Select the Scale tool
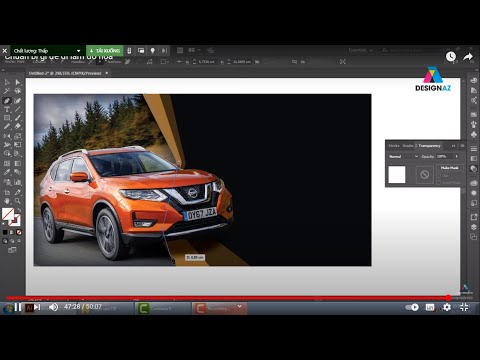The width and height of the screenshot is (480, 360). (18, 136)
